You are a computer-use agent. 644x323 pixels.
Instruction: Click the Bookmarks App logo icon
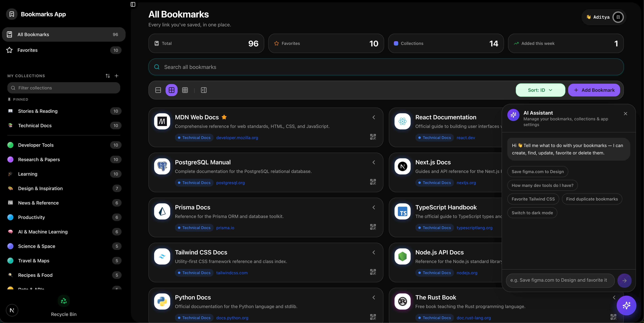click(x=12, y=14)
